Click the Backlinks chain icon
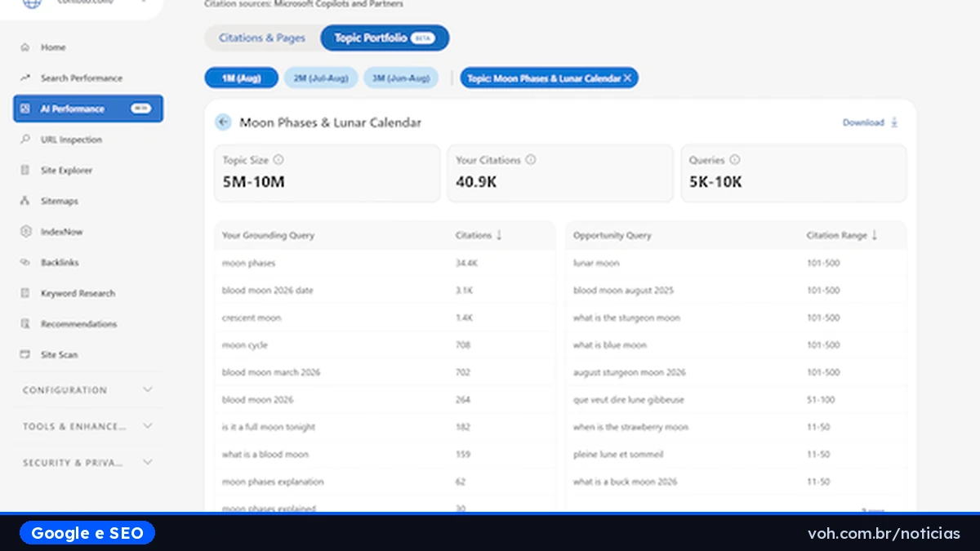This screenshot has height=551, width=980. 24,263
